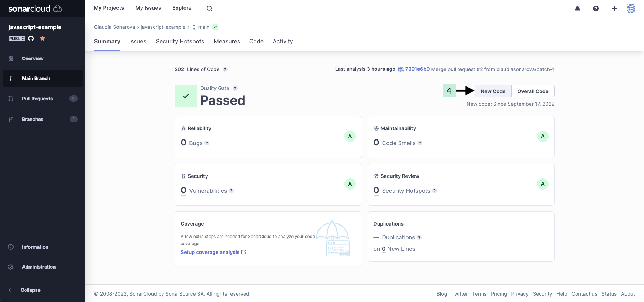644x302 pixels.
Task: Click the help icon next to Lines of Code
Action: click(x=225, y=69)
